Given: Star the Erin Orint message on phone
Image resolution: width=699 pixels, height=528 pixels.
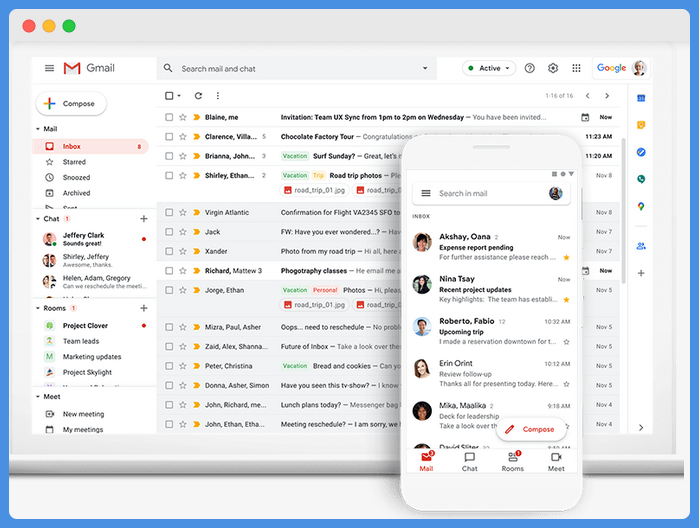Looking at the screenshot, I should pos(566,384).
